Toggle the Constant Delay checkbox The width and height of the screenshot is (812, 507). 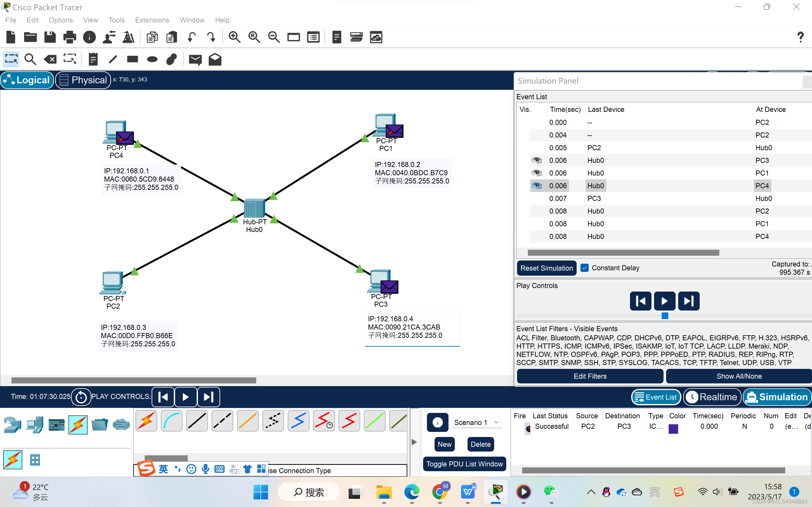[x=585, y=268]
